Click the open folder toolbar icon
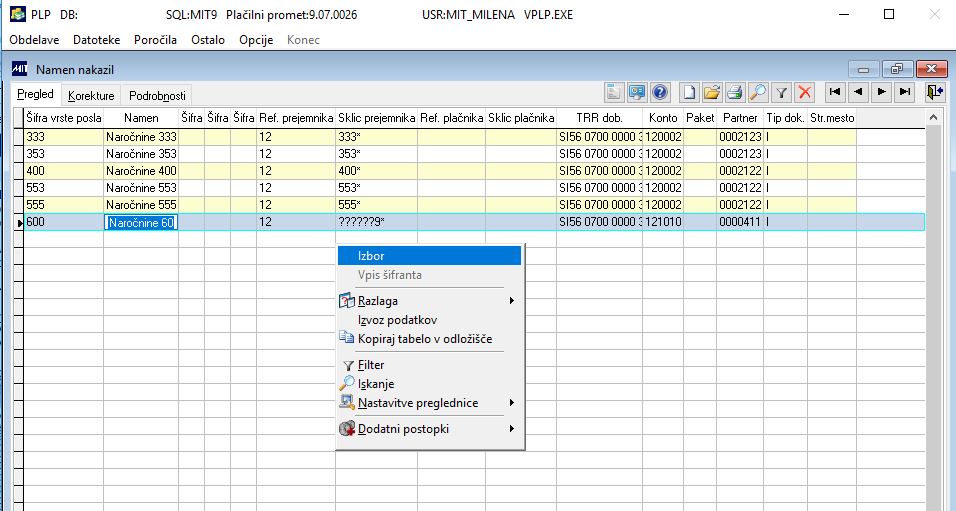This screenshot has width=956, height=511. pos(712,92)
